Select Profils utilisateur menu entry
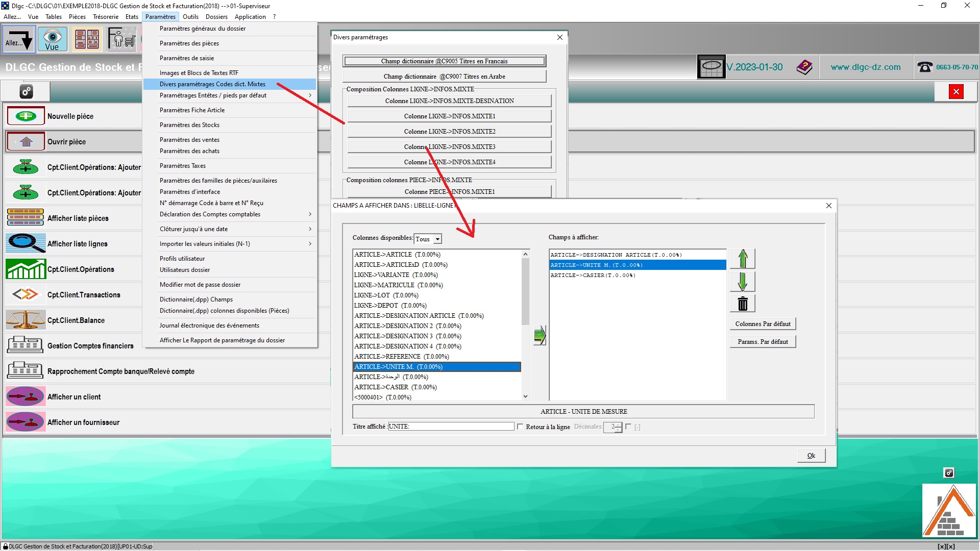Screen dimensions: 980x551 [230, 259]
